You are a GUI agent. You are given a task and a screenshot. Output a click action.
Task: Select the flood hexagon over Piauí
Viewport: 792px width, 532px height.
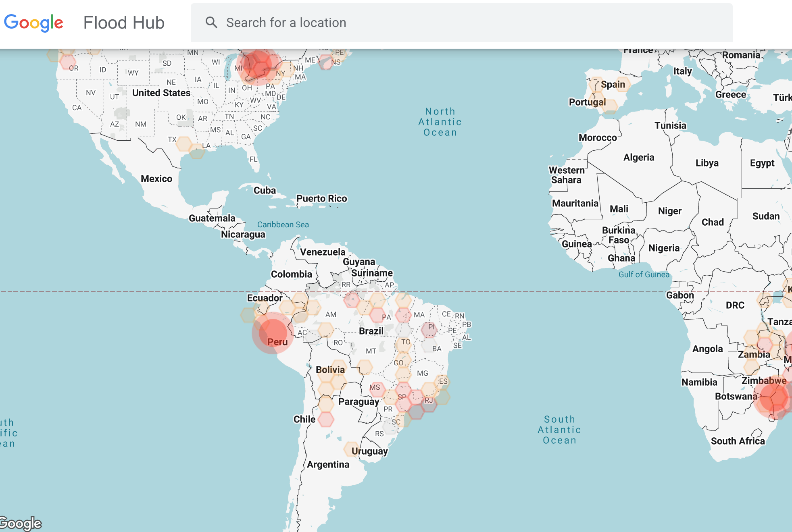tap(428, 330)
